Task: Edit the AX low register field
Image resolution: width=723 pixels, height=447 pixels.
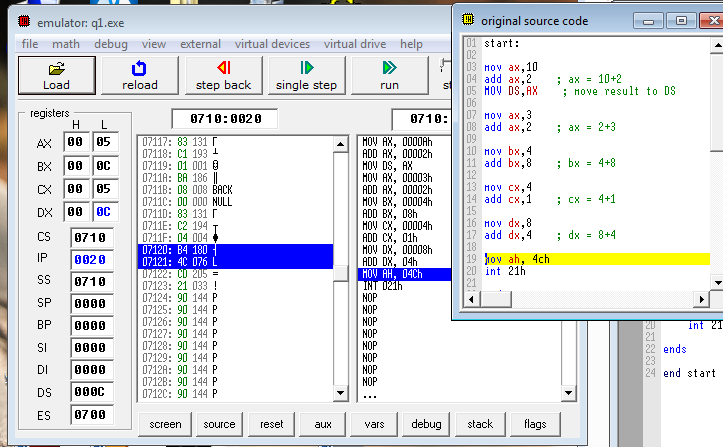Action: [x=106, y=143]
